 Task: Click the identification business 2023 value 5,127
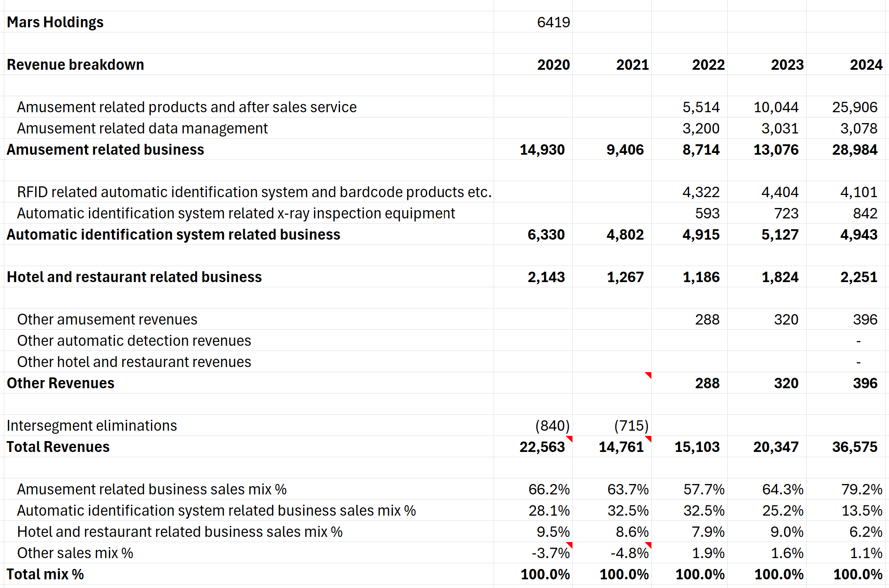tap(780, 234)
